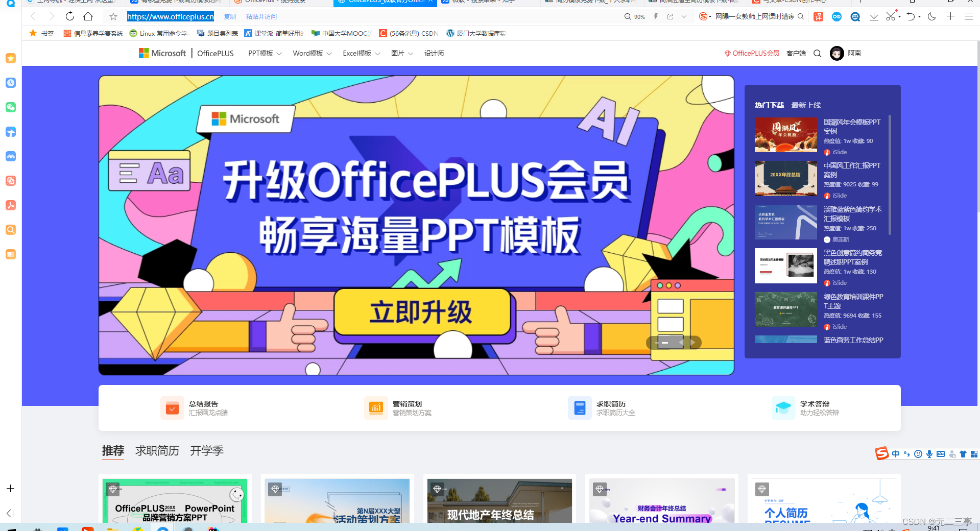Click the OfficePLUS site search icon
Screen dimensions: 980x531
[817, 53]
